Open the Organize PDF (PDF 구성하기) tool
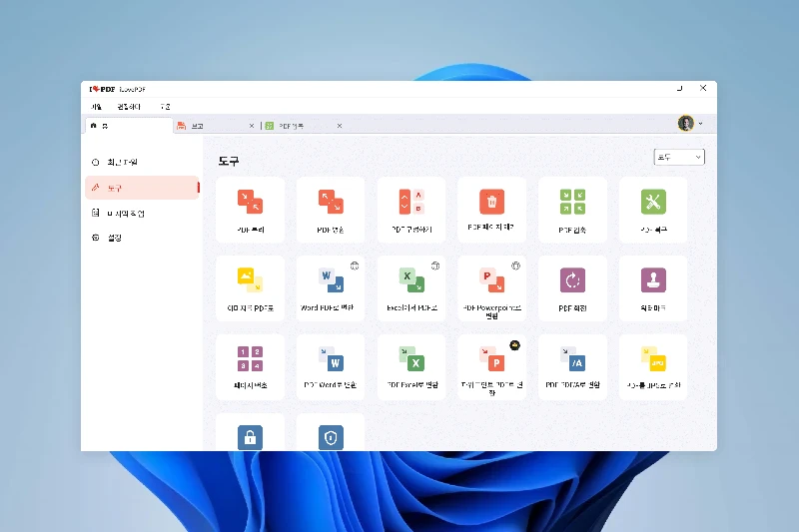 411,211
